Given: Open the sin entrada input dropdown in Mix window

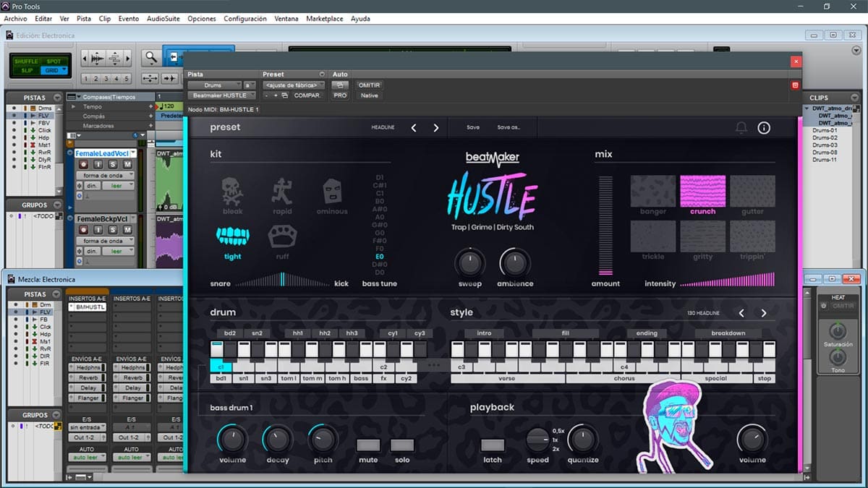Looking at the screenshot, I should click(87, 427).
